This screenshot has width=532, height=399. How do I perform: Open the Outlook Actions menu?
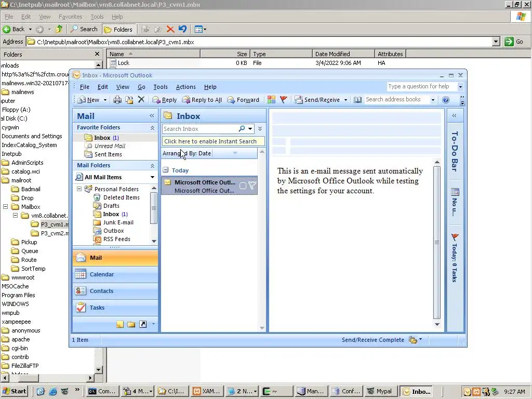pos(185,87)
